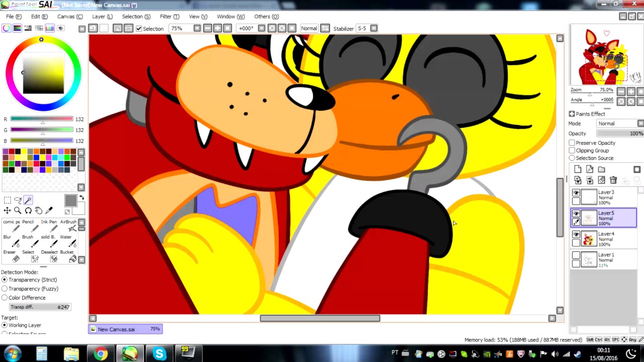Open the Filter menu
This screenshot has width=644, height=362.
pos(170,17)
